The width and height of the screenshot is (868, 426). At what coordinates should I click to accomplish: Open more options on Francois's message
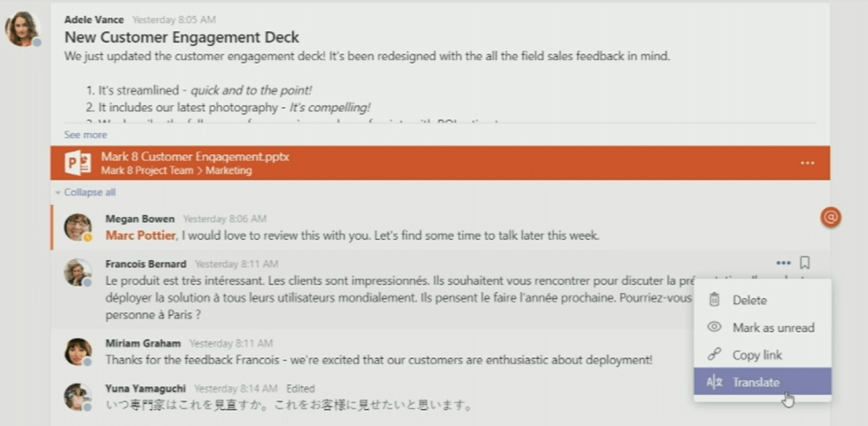(x=783, y=263)
